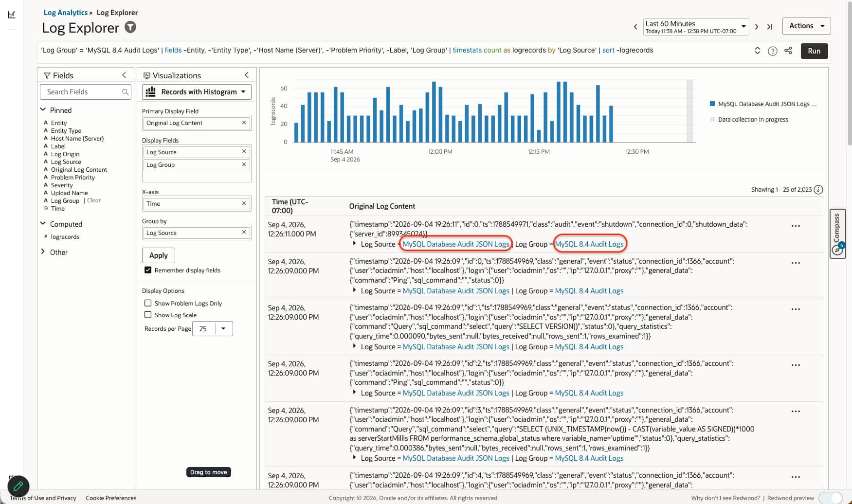Open Terms of Use and Privacy link
Viewport: 852px width, 504px height.
tap(43, 498)
